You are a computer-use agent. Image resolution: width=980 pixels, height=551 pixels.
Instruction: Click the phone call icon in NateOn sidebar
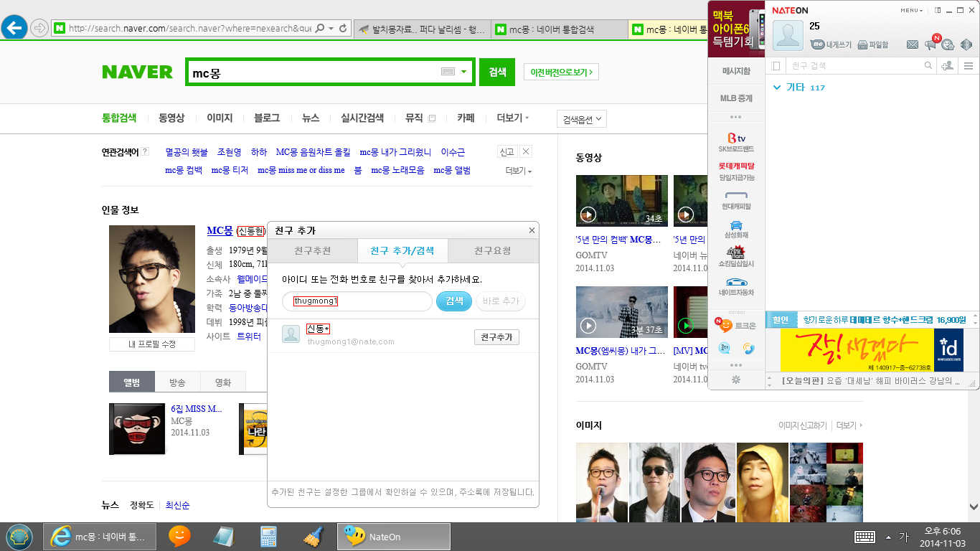pos(748,348)
